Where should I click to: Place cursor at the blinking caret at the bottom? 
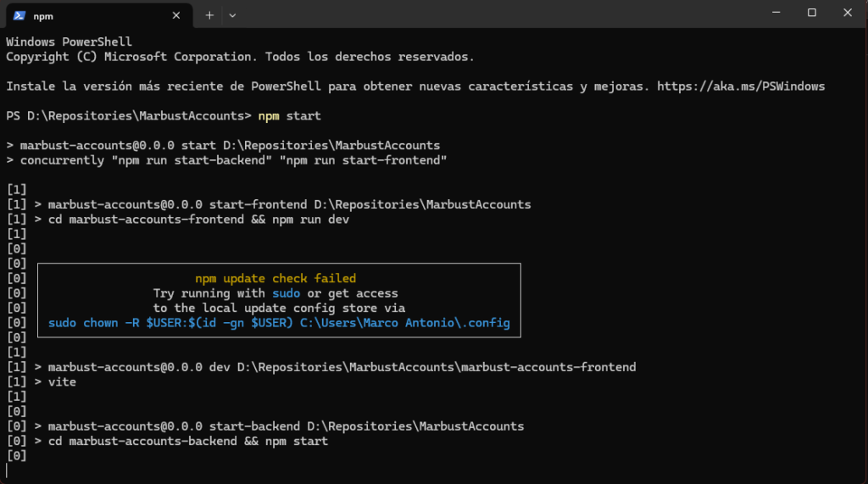pos(7,470)
